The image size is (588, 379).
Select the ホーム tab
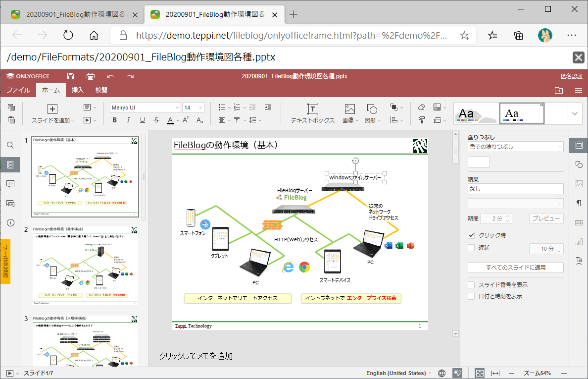pyautogui.click(x=51, y=90)
